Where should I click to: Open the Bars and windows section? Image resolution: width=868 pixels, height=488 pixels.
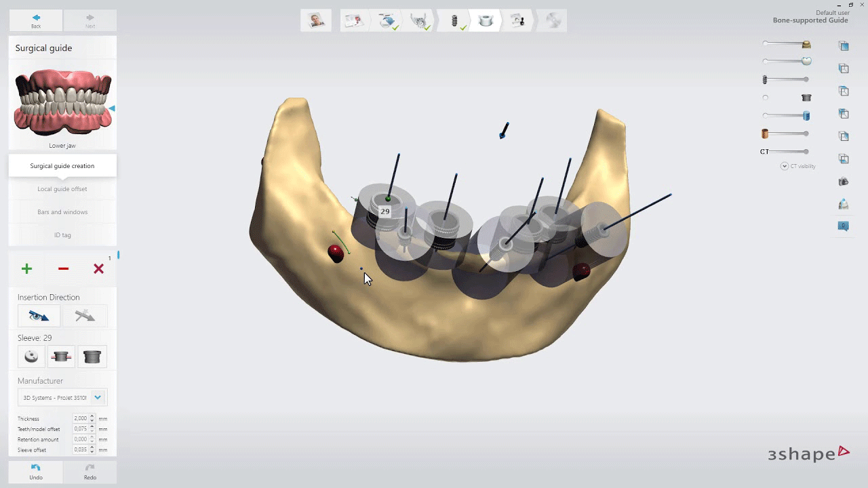tap(62, 211)
